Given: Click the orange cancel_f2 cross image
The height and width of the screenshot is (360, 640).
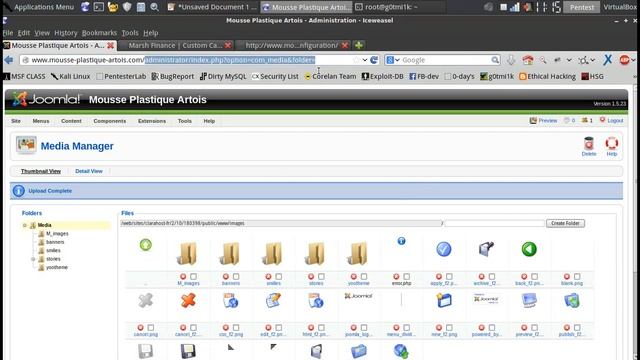Looking at the screenshot, I should 188,301.
